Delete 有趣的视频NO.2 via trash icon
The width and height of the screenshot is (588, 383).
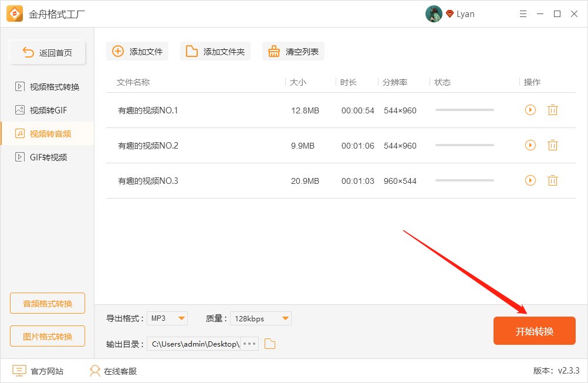552,145
